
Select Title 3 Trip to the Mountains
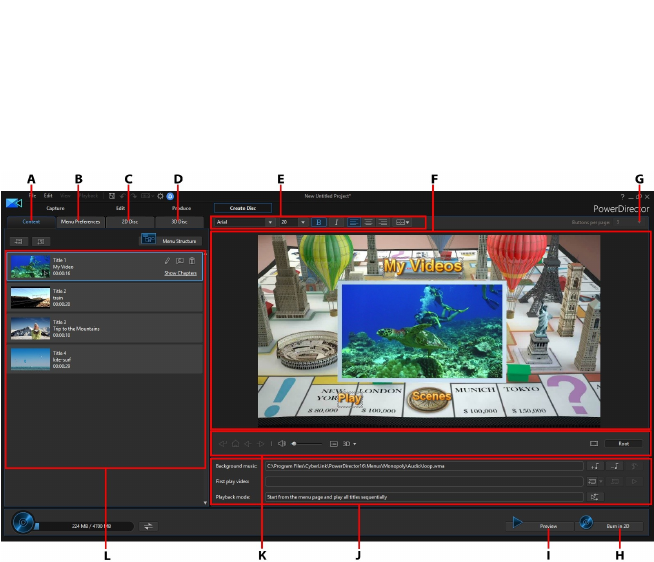pyautogui.click(x=105, y=328)
